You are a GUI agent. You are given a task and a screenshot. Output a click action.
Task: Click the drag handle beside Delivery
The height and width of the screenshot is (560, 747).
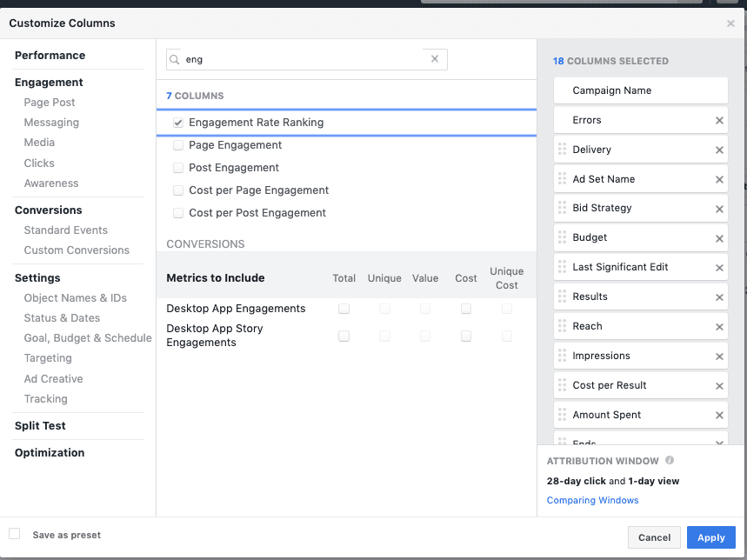[x=562, y=150]
